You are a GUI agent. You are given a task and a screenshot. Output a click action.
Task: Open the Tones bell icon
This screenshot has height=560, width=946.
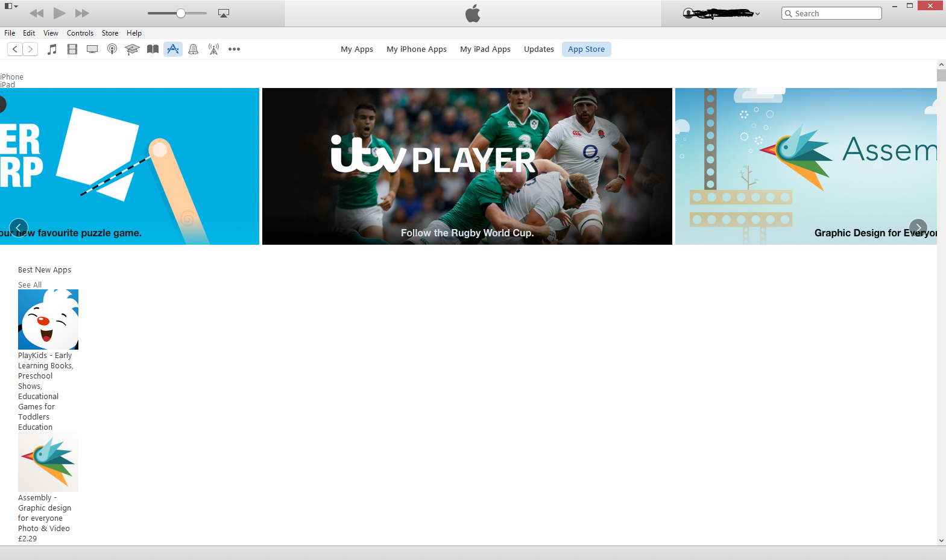pos(194,49)
